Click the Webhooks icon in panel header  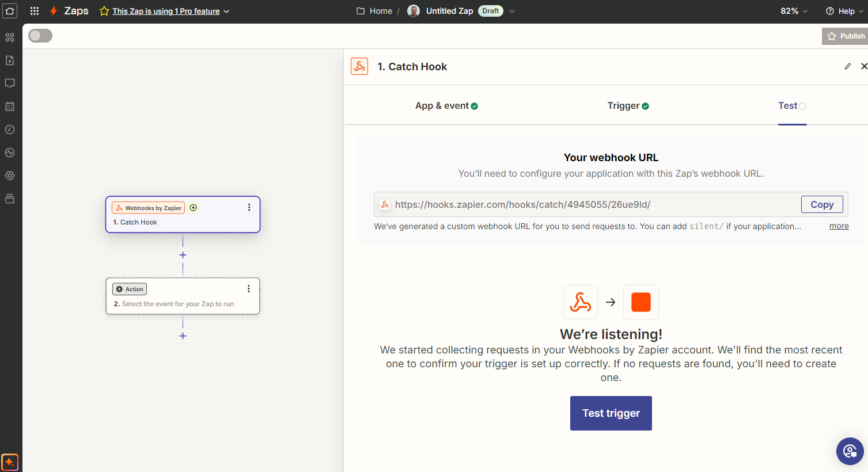[x=359, y=66]
